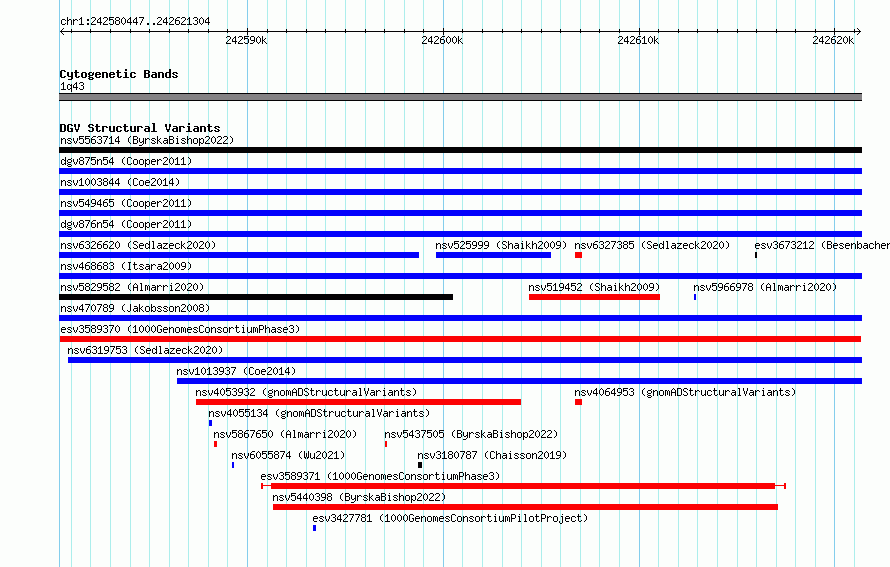Click the blue nsv470789 variant bar
This screenshot has height=567, width=890.
click(x=460, y=318)
